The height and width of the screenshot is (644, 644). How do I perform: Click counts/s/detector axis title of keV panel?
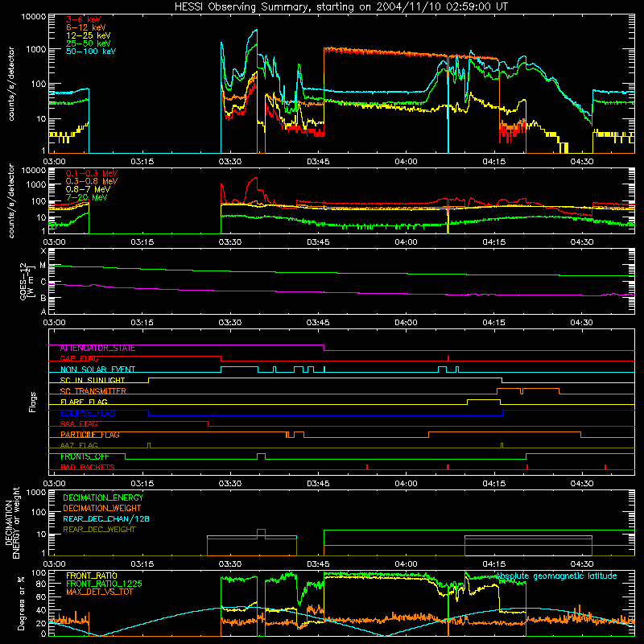pyautogui.click(x=11, y=84)
